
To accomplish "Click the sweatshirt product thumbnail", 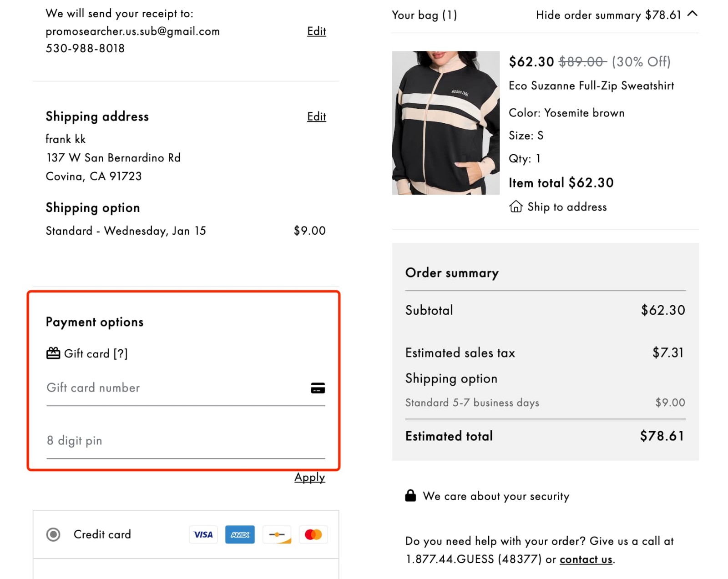I will click(x=446, y=123).
